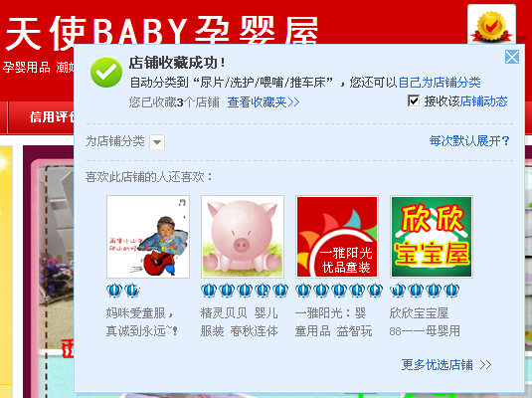
Task: Click crown rating icons under 精灵贝贝
Action: [x=245, y=291]
